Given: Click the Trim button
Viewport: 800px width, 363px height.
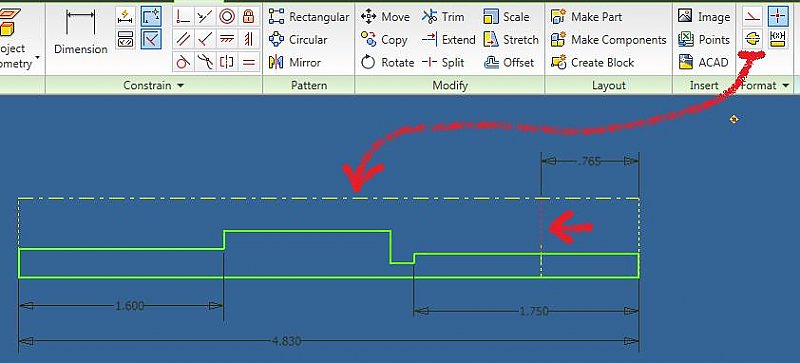Looking at the screenshot, I should coord(443,17).
